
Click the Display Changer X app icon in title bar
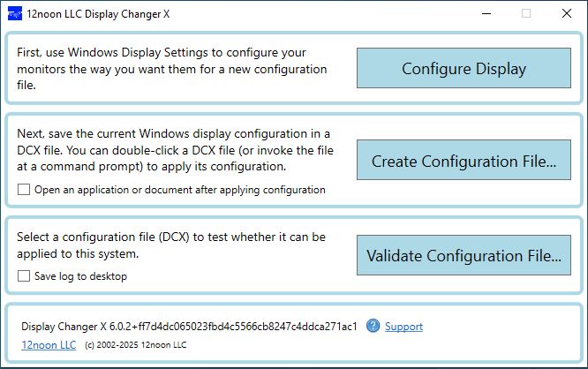click(15, 14)
